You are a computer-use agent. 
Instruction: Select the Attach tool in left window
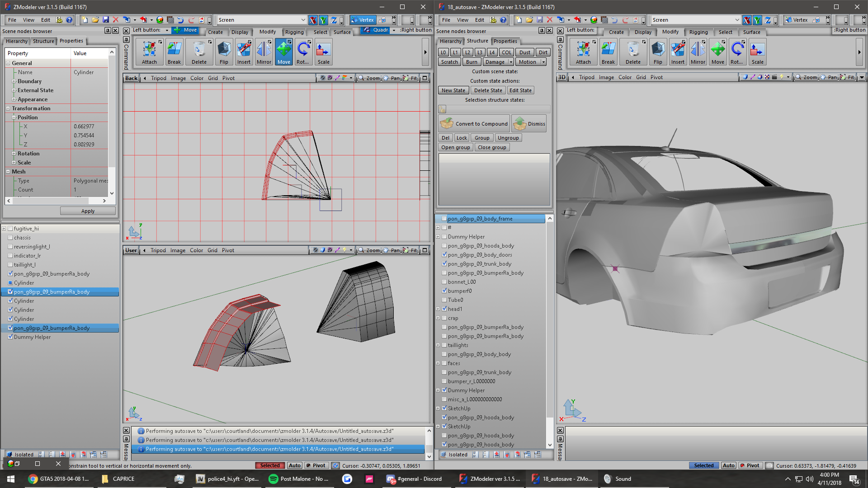[x=149, y=52]
